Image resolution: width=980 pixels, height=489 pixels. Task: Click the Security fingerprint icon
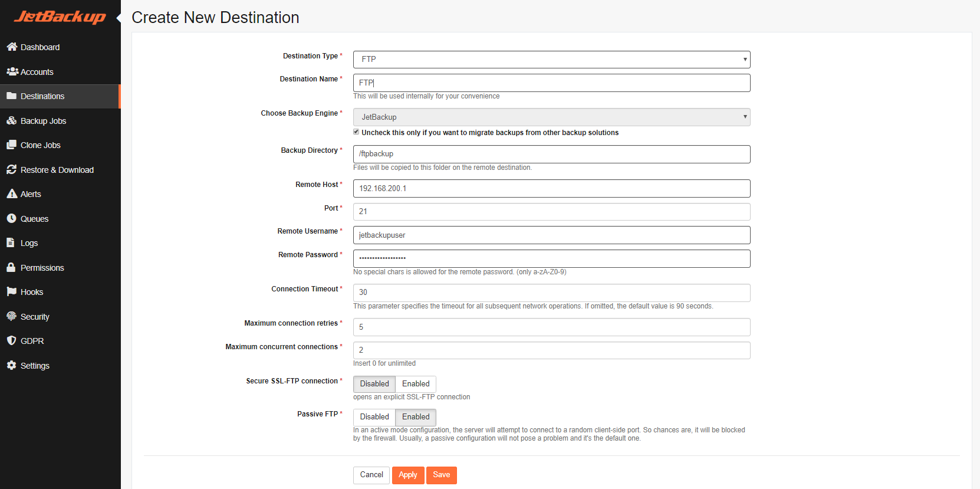pyautogui.click(x=11, y=316)
